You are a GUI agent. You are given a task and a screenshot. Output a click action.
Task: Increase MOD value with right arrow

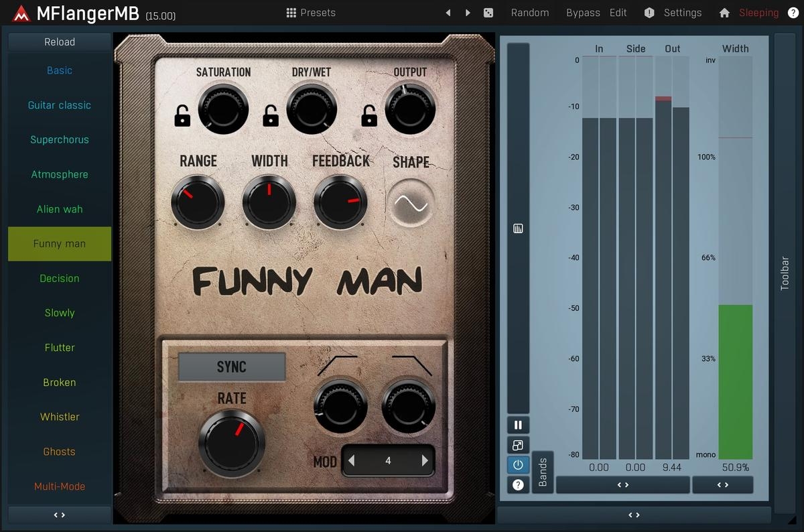pos(425,461)
